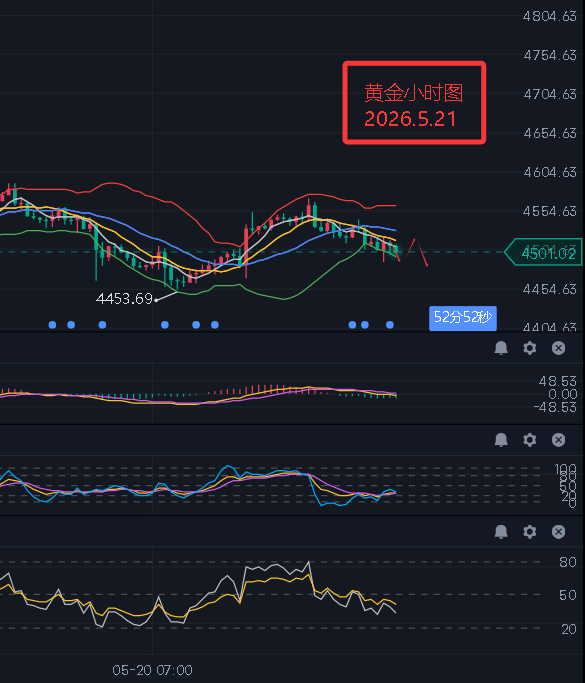This screenshot has height=683, width=585.
Task: Click the 20 level on RSI scale
Action: click(568, 629)
